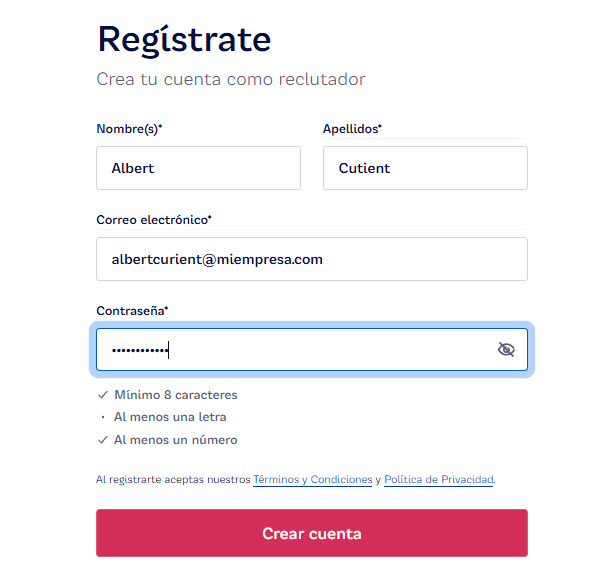Click checkmark icon beside Mínimo 8 caracteres
Image resolution: width=615 pixels, height=572 pixels.
[x=102, y=395]
